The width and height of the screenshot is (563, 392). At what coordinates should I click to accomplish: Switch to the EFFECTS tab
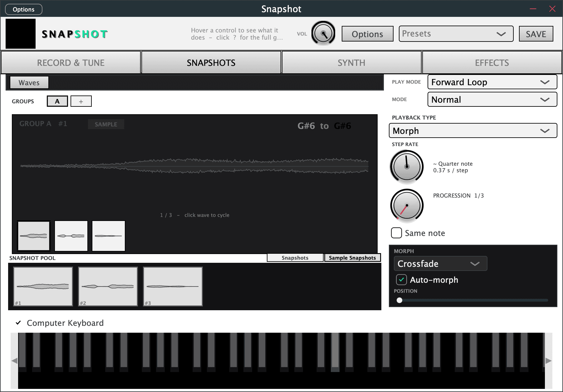click(492, 63)
